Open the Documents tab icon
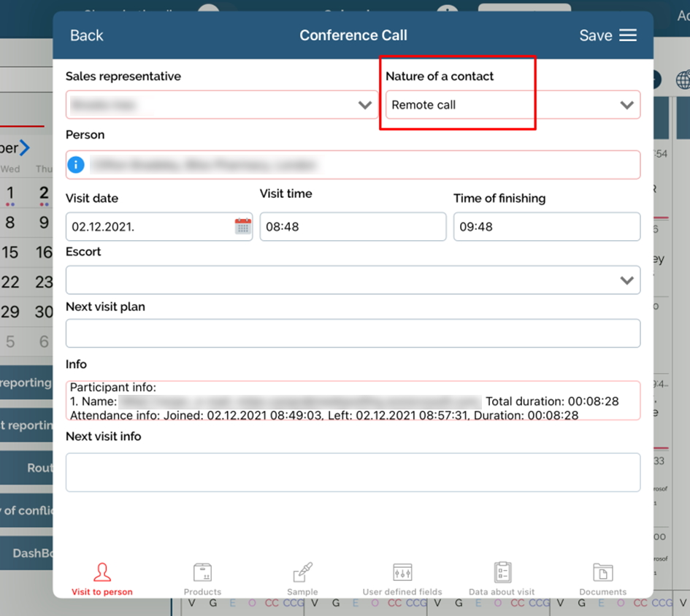 tap(602, 573)
